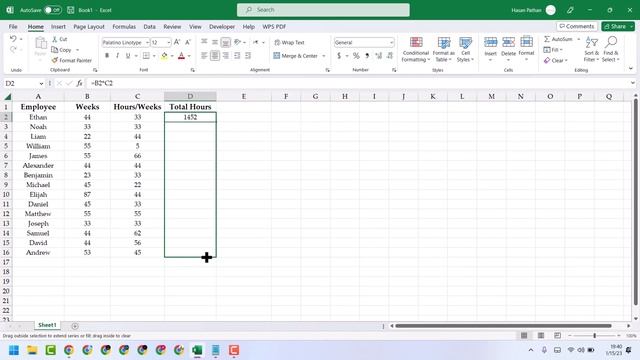Click the Increase Font Size icon
This screenshot has height=360, width=640.
click(x=177, y=42)
